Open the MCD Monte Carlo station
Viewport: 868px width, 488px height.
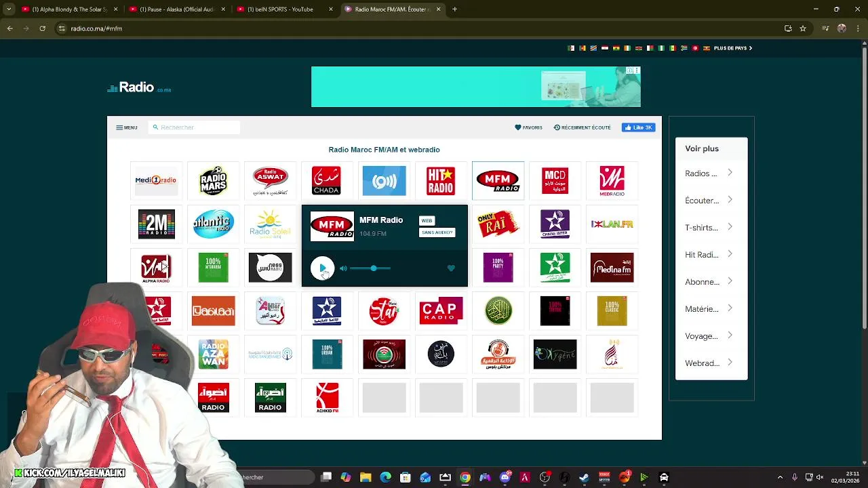555,180
